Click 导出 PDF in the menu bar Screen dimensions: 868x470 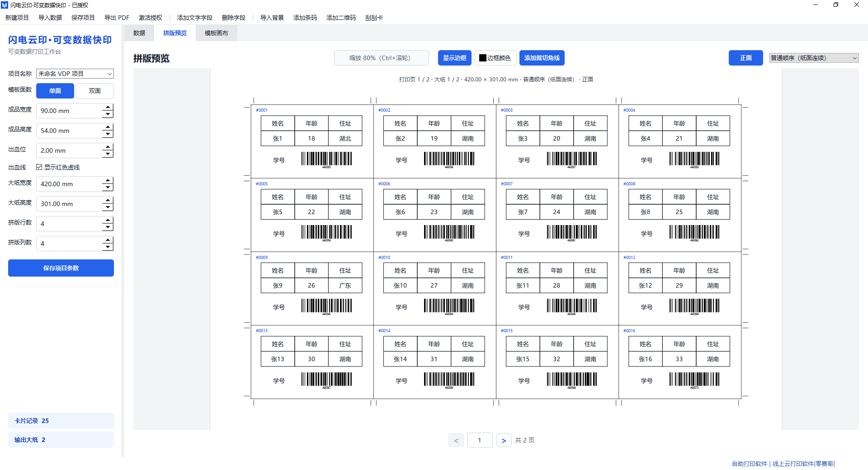tap(117, 18)
